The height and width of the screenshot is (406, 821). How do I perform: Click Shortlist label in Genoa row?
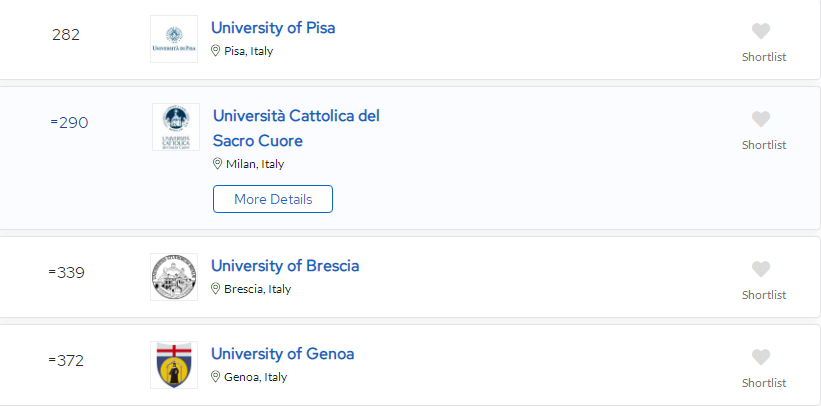764,383
